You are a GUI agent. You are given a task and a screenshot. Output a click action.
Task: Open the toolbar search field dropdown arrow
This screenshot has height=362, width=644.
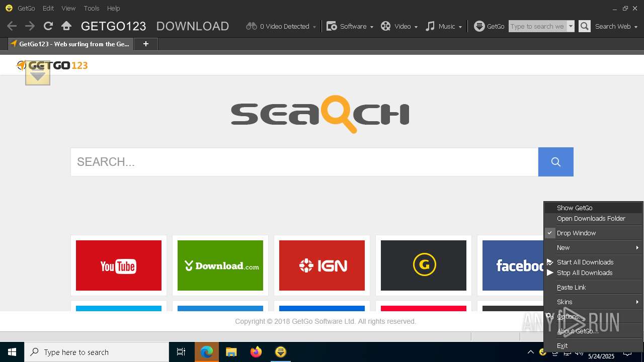tap(571, 26)
